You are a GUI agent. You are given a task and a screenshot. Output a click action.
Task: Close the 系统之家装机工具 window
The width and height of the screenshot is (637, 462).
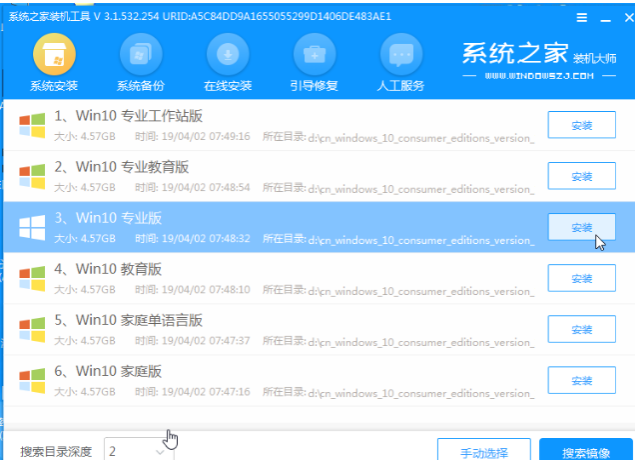coord(629,17)
